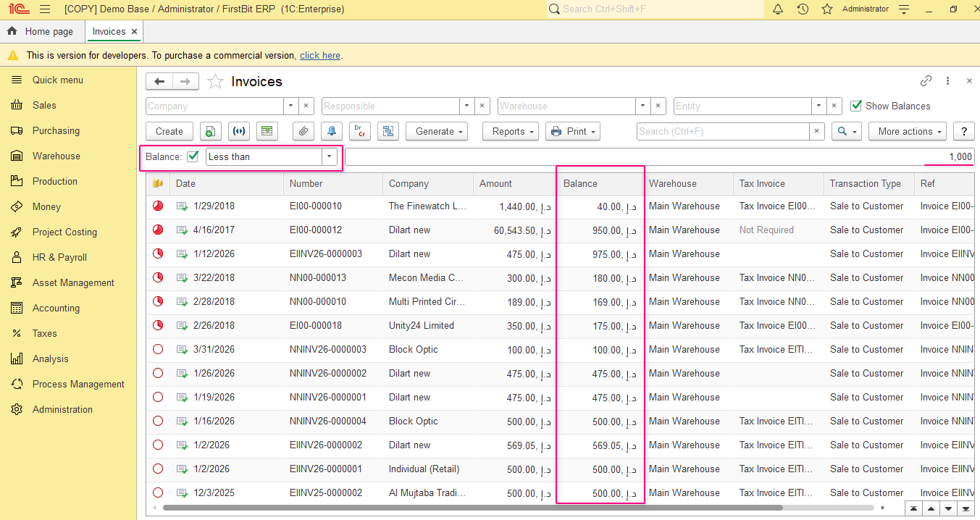Sort by the Balance column header

[600, 183]
